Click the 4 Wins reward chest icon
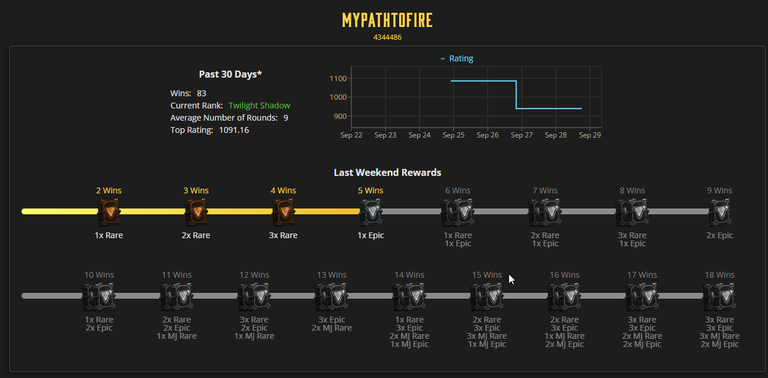Viewport: 768px width, 378px height. click(x=283, y=212)
